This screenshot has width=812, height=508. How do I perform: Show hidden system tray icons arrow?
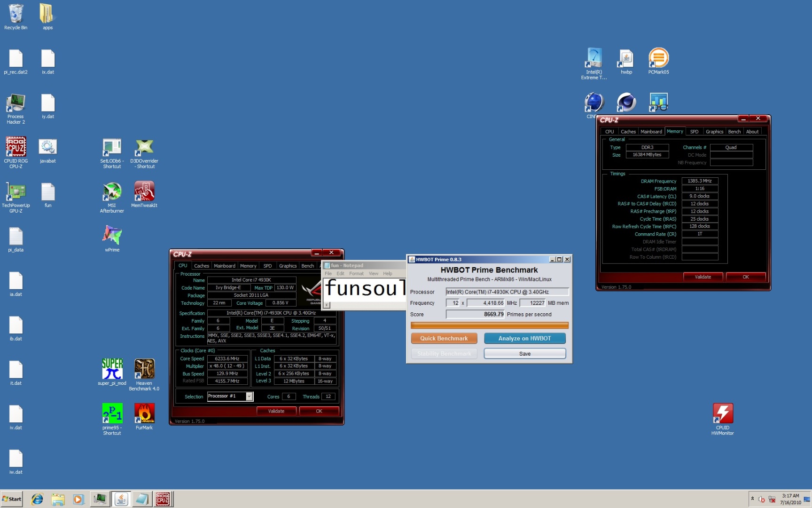pyautogui.click(x=752, y=499)
